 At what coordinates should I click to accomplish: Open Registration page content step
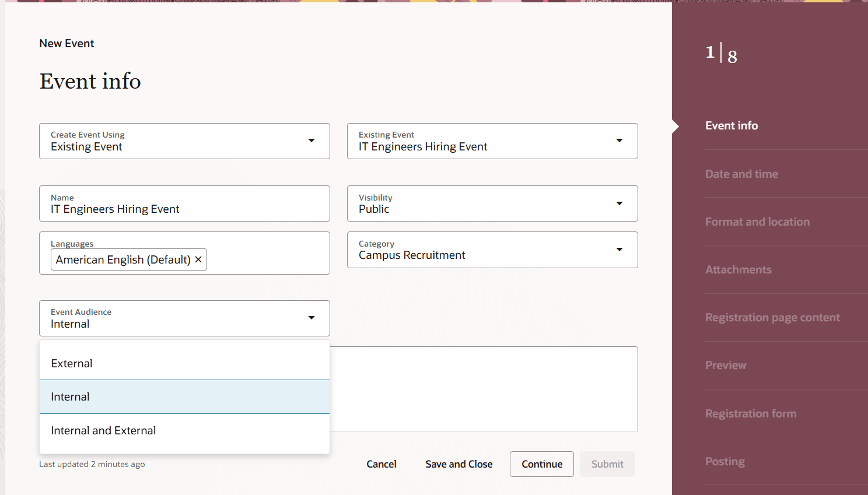pos(772,317)
